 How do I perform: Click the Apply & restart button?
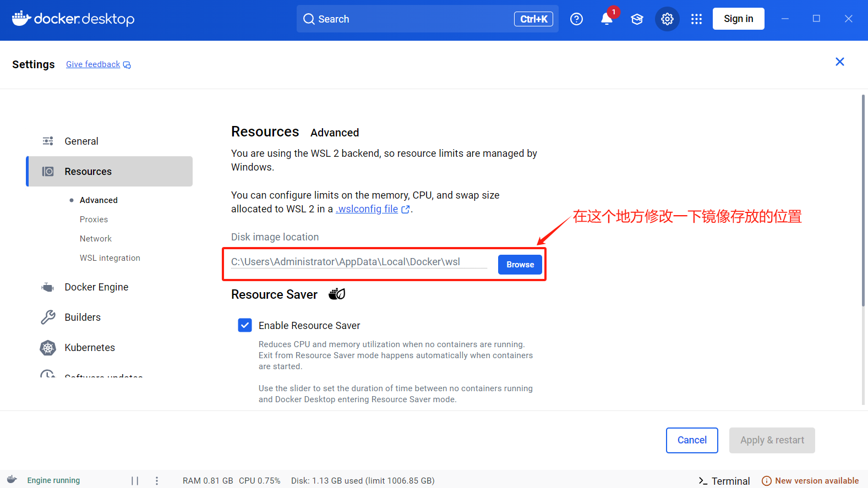[772, 440]
